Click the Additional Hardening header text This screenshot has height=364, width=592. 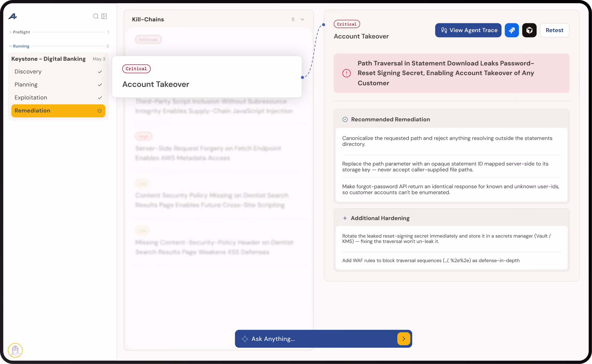pos(380,218)
